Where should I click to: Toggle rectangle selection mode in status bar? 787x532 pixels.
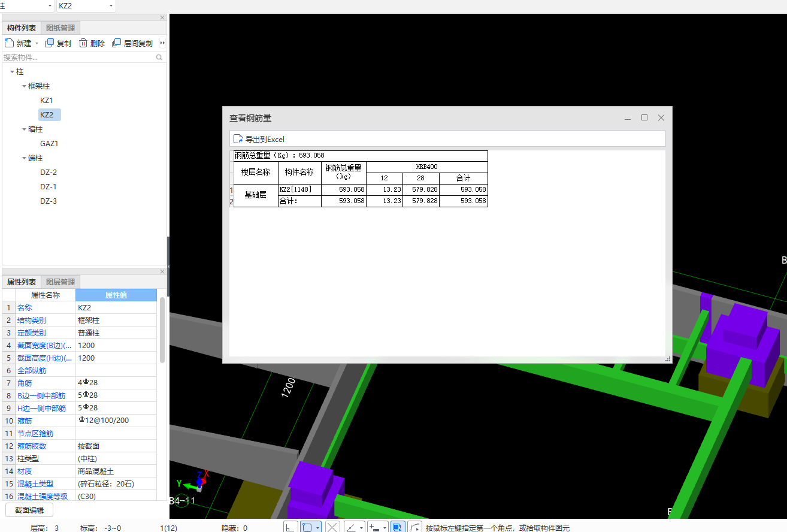307,528
